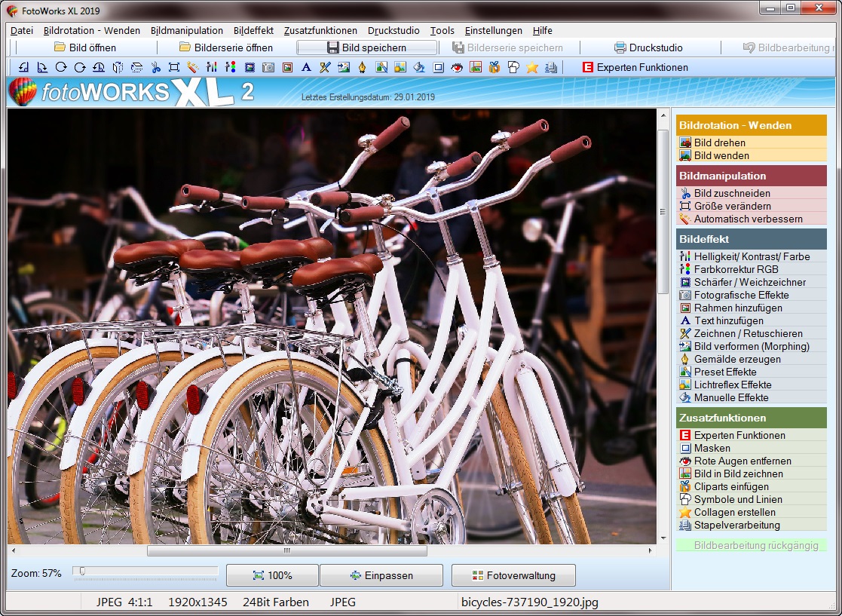Open the Einstellungen menu
Image resolution: width=842 pixels, height=616 pixels.
click(x=494, y=31)
